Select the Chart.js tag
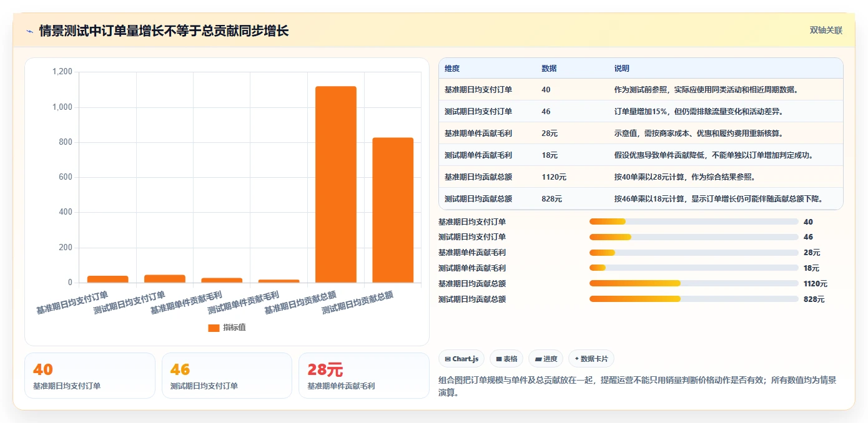The width and height of the screenshot is (868, 423). [x=461, y=359]
